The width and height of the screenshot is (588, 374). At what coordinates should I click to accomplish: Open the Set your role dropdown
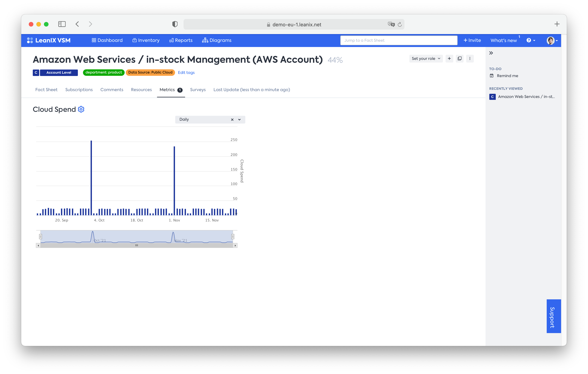tap(426, 58)
